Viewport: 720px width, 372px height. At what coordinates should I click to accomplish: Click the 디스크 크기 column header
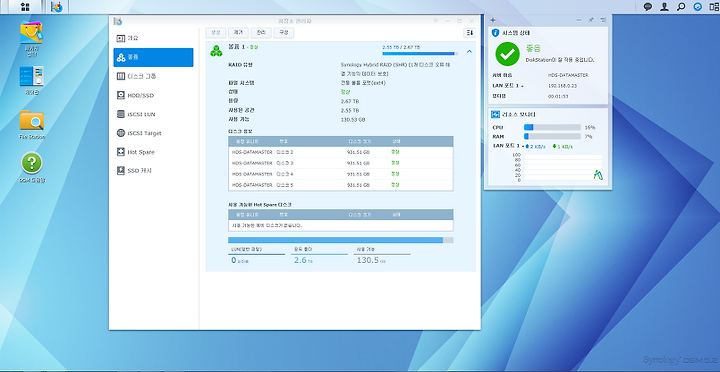[359, 141]
